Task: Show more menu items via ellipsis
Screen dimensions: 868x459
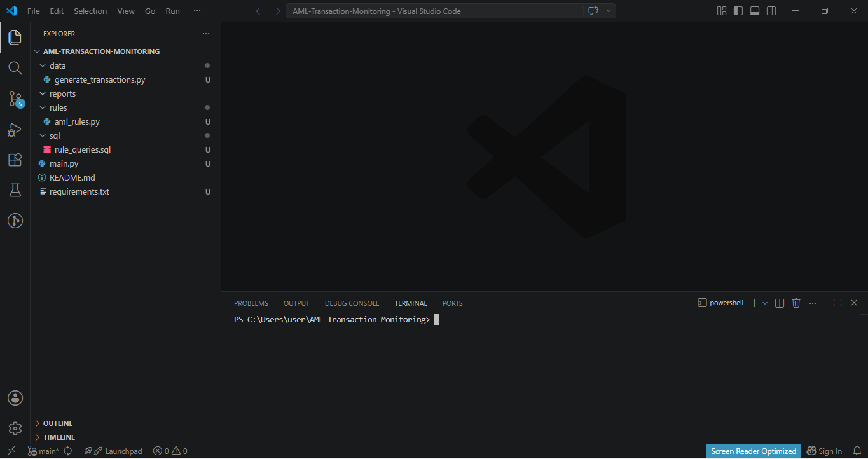Action: click(x=197, y=11)
